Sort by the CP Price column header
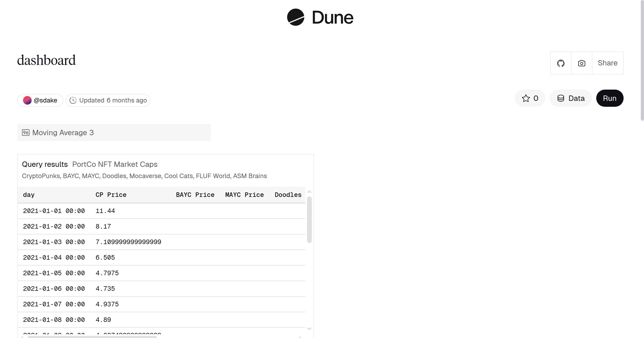 coord(111,195)
